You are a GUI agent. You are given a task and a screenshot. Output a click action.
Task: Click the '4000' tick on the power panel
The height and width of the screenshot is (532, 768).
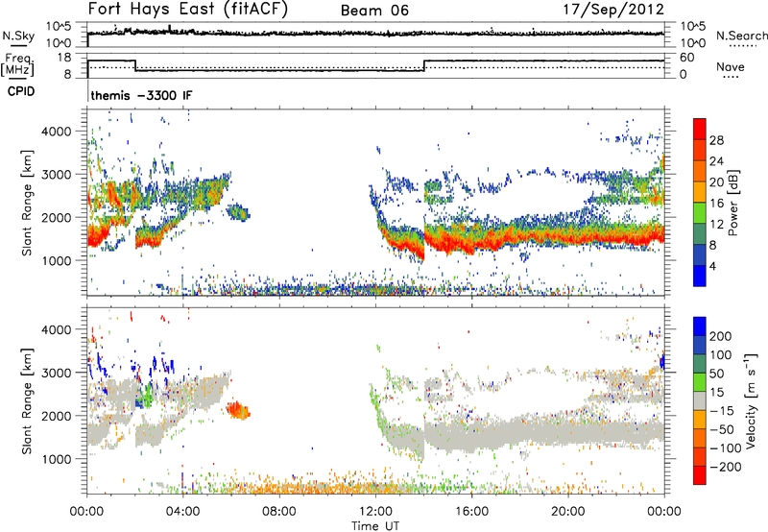[57, 132]
